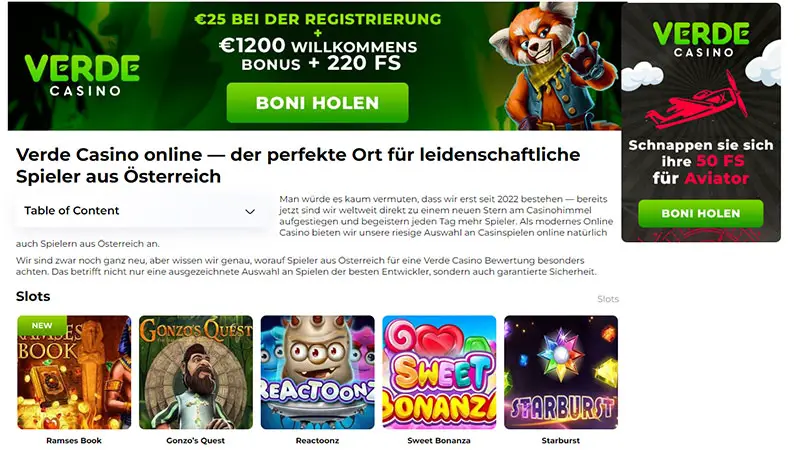The image size is (800, 450).
Task: Select the Gonzo's Quest title label
Action: 195,440
